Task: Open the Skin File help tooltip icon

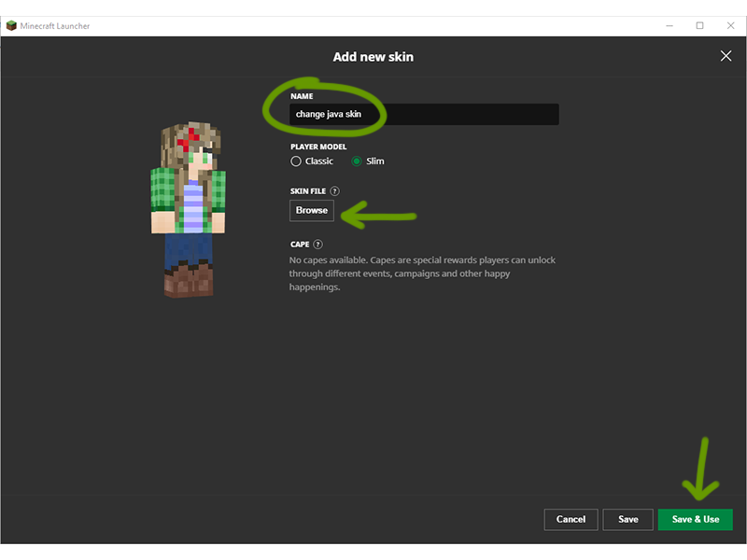Action: [335, 191]
